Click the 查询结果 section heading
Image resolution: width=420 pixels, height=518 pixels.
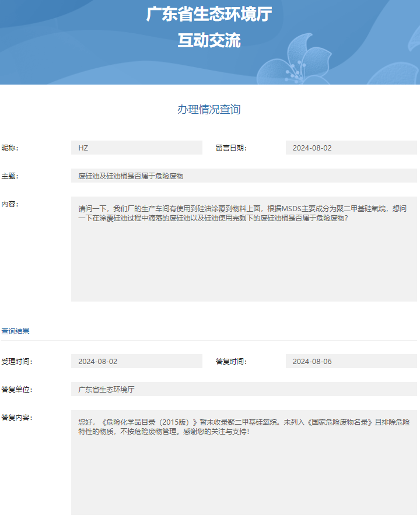[x=16, y=331]
